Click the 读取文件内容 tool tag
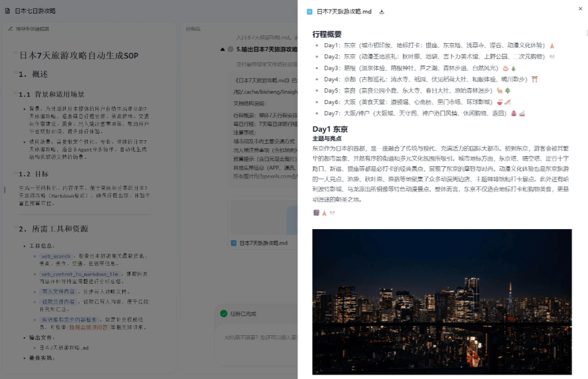 pyautogui.click(x=58, y=302)
